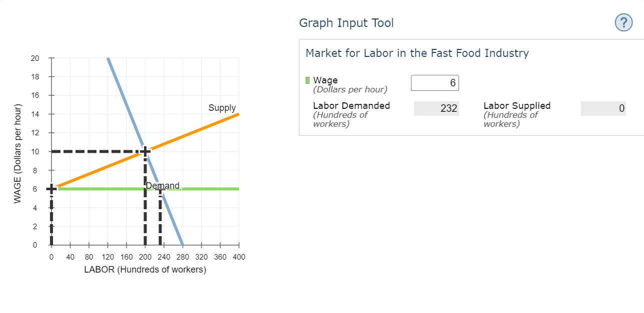Click the Labor Supplied value showing 0

pyautogui.click(x=603, y=108)
